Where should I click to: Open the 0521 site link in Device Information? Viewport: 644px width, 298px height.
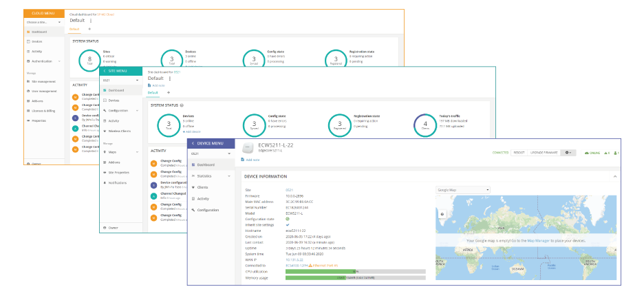289,191
